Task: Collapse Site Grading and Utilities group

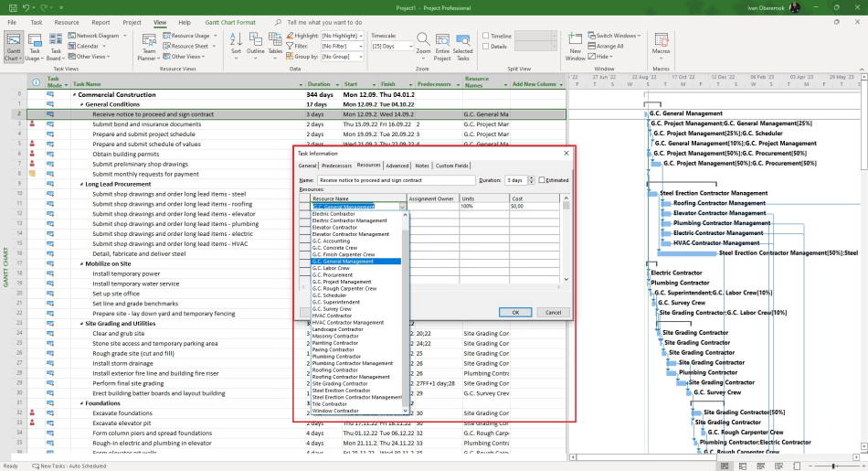Action: pos(82,324)
